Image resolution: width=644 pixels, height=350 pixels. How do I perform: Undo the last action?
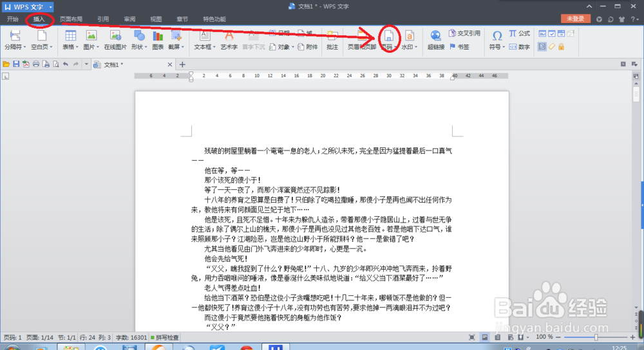point(66,64)
